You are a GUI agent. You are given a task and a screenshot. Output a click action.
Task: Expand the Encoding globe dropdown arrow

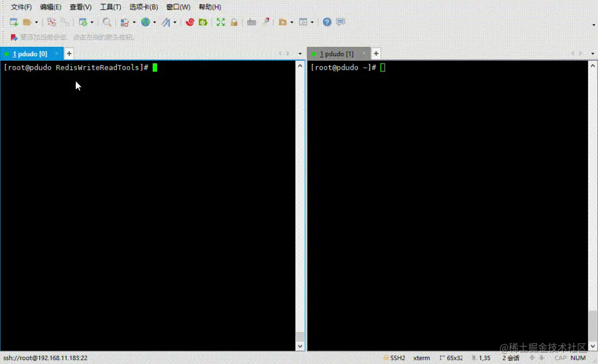coord(154,23)
